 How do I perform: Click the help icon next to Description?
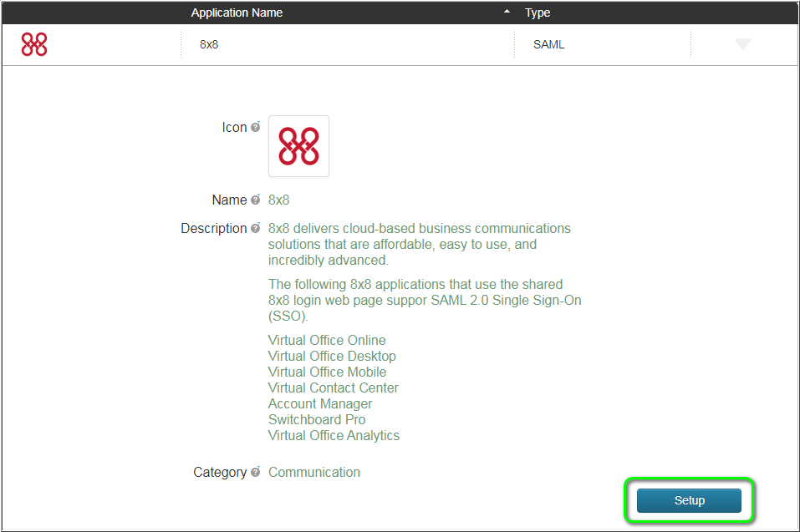click(257, 228)
